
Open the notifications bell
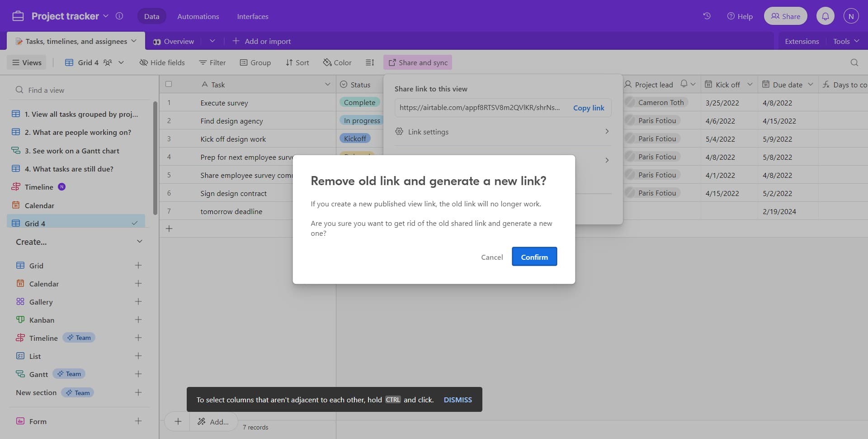(x=825, y=16)
